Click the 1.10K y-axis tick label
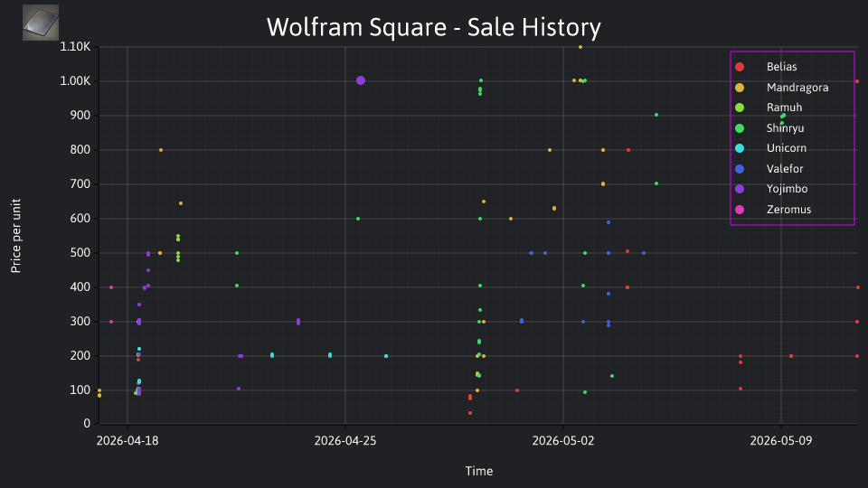The image size is (868, 488). coord(75,46)
